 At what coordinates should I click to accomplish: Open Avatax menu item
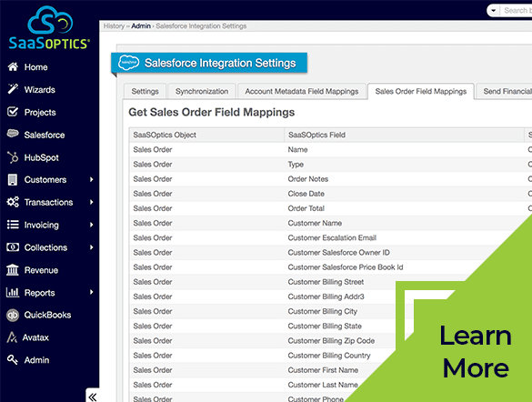35,337
